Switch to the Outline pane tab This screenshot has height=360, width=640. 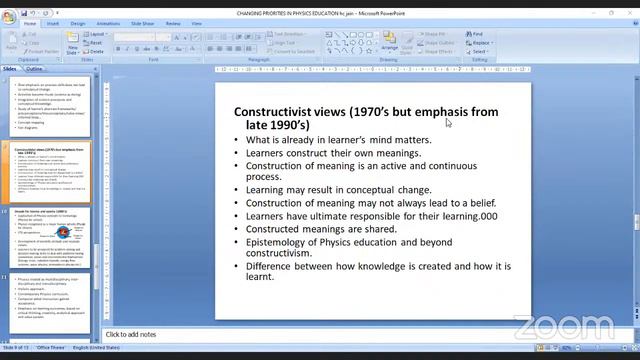34,69
